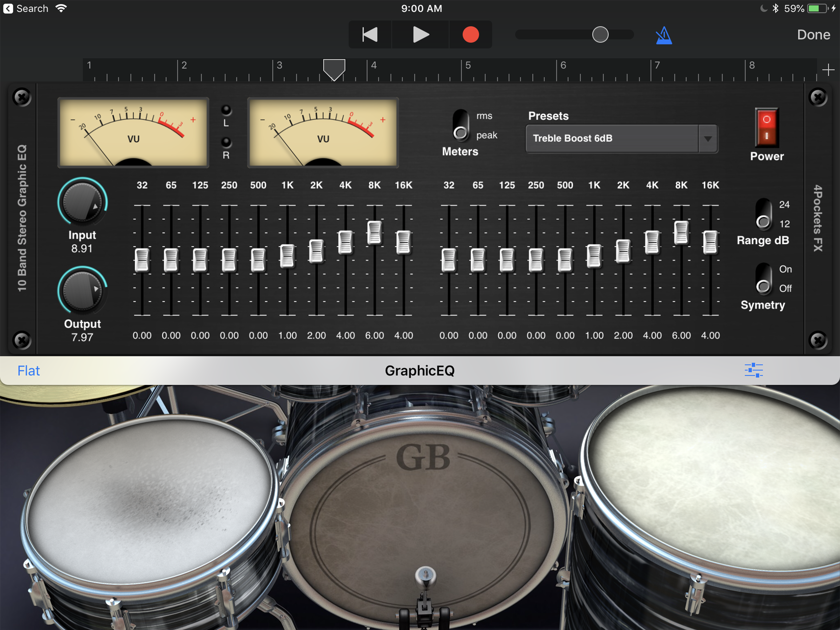Toggle the blue metronome icon
The height and width of the screenshot is (630, 840).
pos(664,35)
